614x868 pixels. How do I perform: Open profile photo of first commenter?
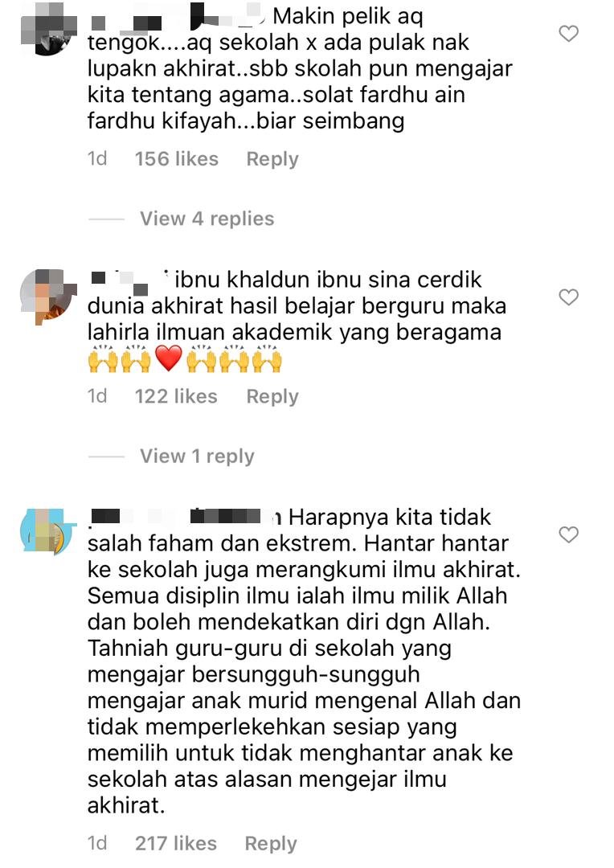[x=49, y=29]
